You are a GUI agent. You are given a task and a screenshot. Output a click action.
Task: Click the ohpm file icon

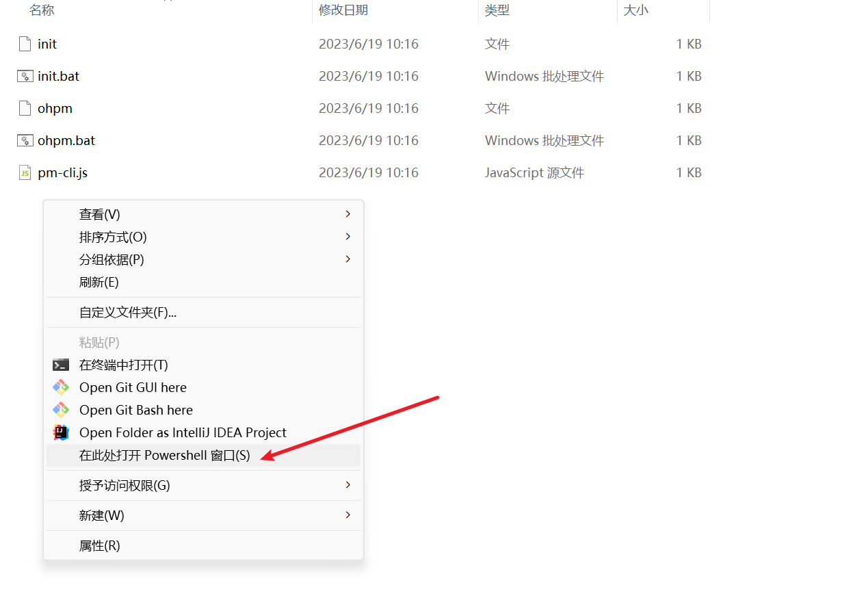pyautogui.click(x=25, y=108)
